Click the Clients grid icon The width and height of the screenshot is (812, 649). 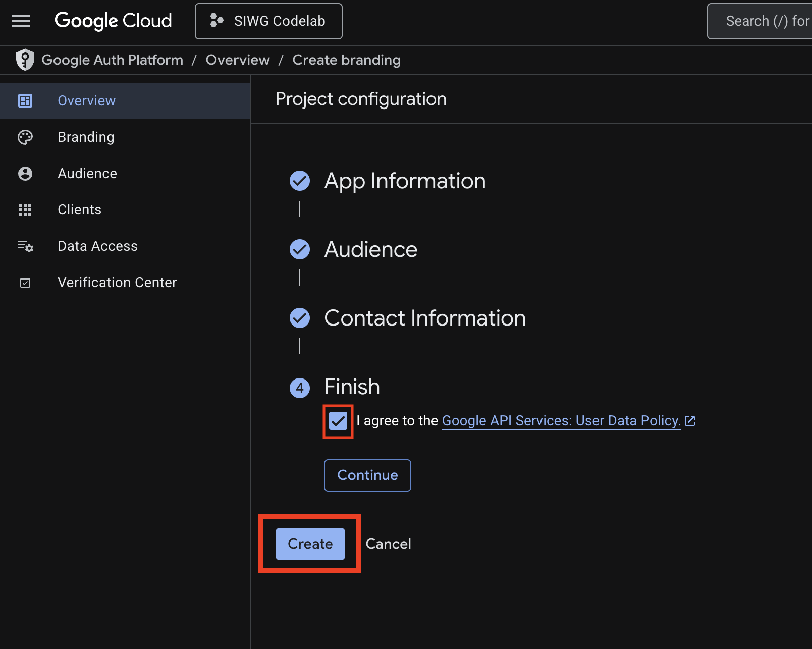[25, 210]
